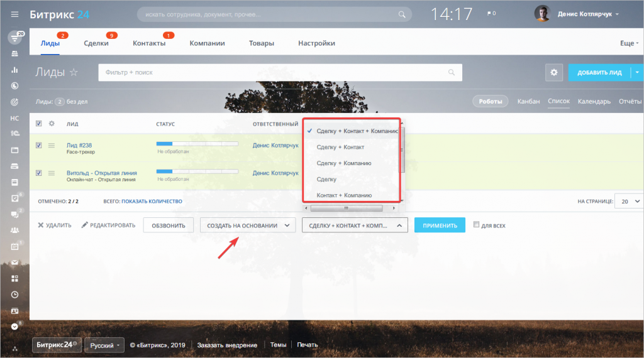
Task: Collapse СДЕЛКУ + КОНТАКТ + КОМП... dropdown
Action: click(x=355, y=225)
